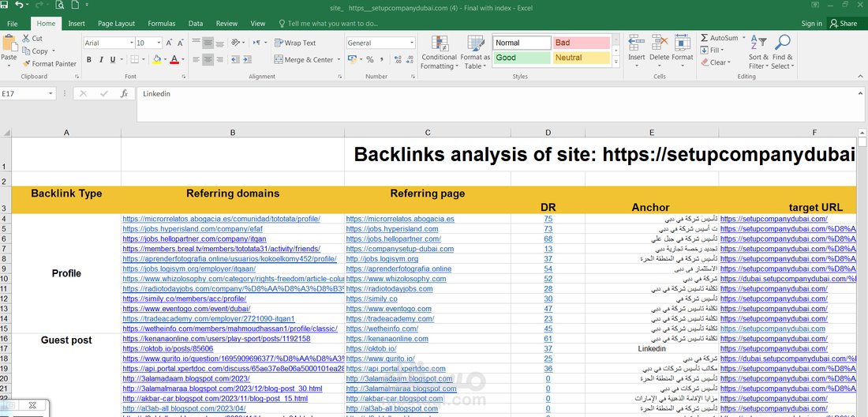868x417 pixels.
Task: Toggle middle vertical alignment
Action: (208, 43)
